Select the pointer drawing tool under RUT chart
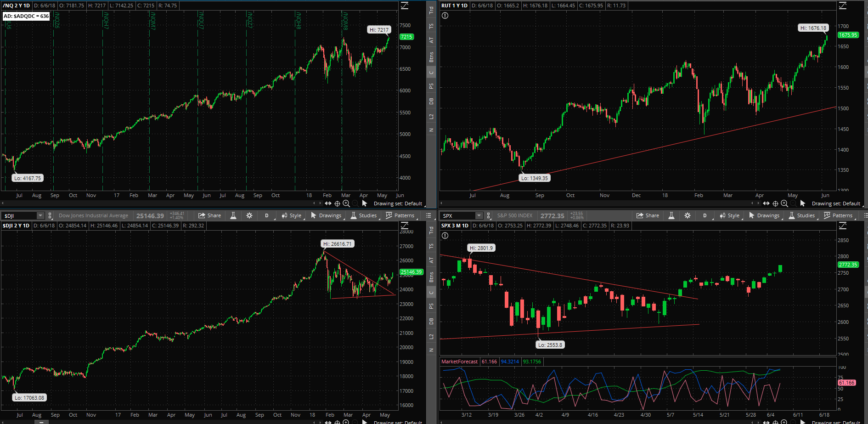The width and height of the screenshot is (868, 424). [x=803, y=203]
